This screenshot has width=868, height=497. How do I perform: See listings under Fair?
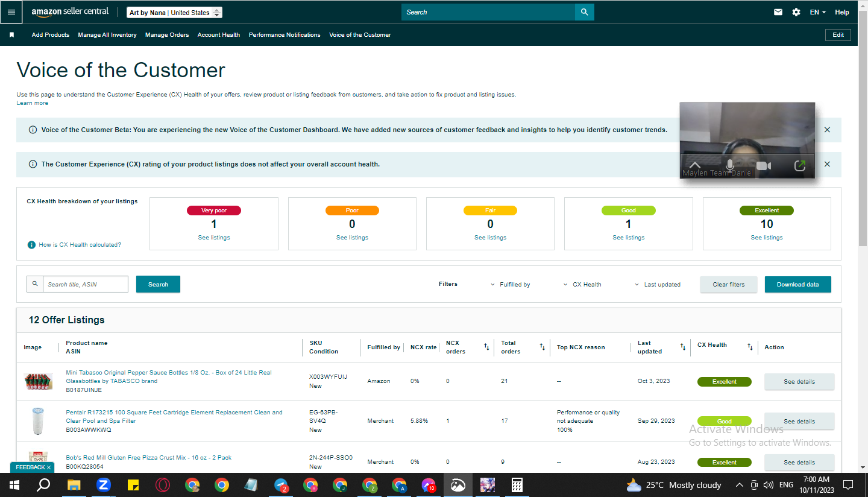(x=490, y=238)
